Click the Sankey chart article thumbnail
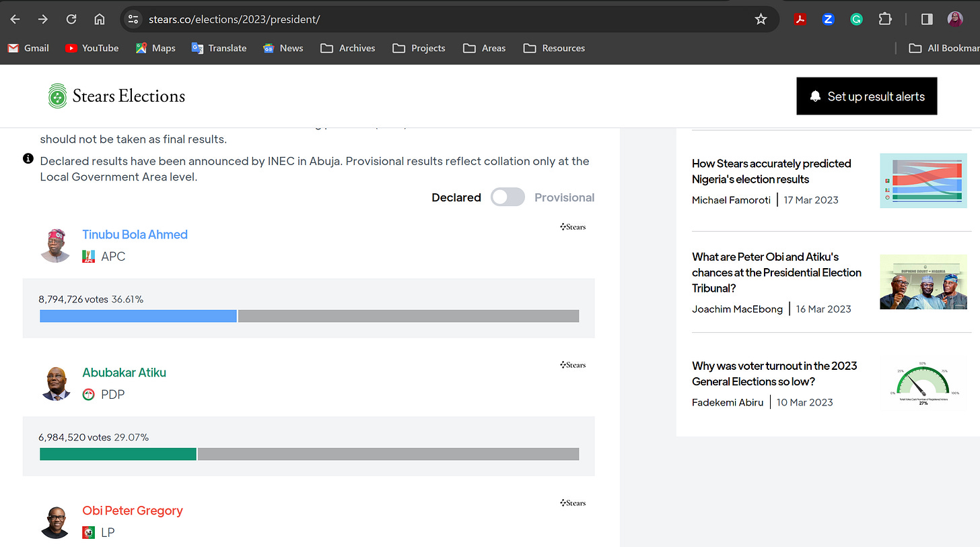Image resolution: width=980 pixels, height=547 pixels. pos(923,181)
